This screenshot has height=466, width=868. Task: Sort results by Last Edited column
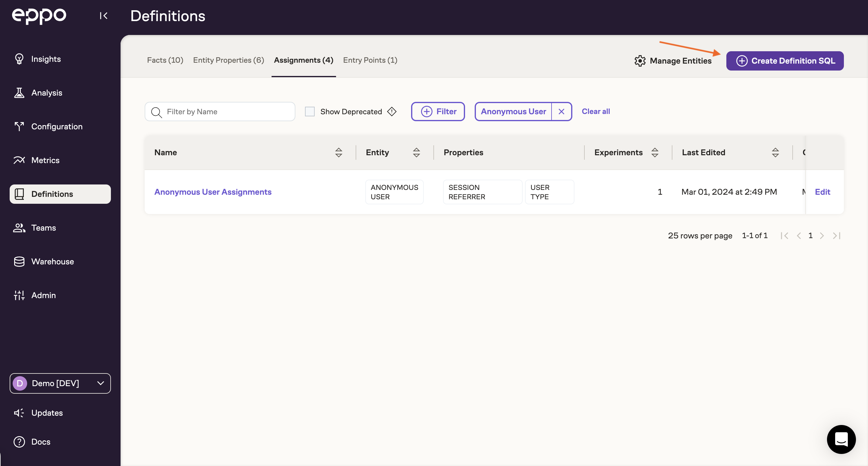775,153
